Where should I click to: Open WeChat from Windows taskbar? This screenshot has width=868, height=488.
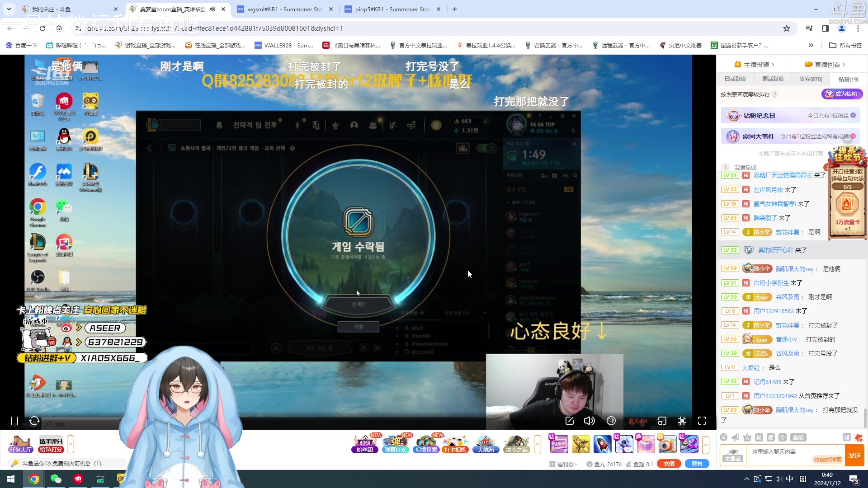56,479
